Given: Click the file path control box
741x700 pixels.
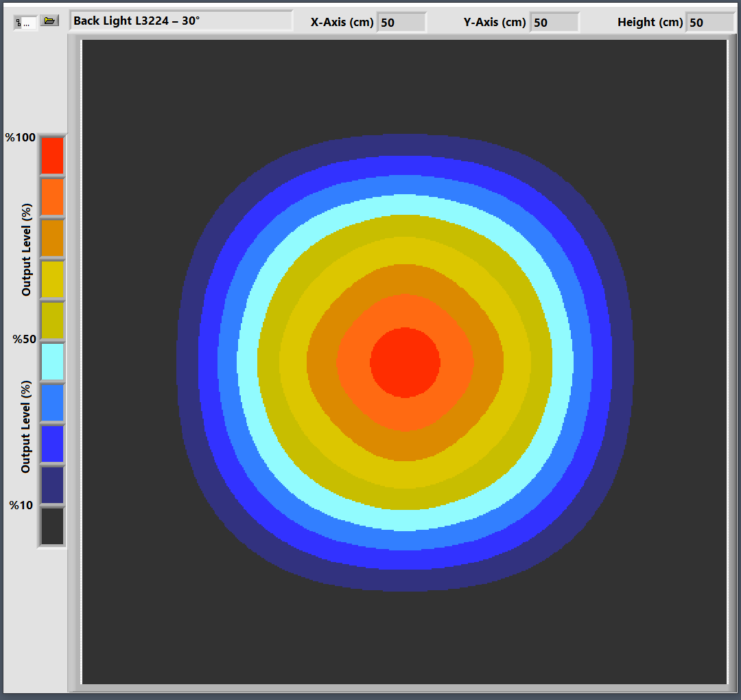Looking at the screenshot, I should [x=25, y=23].
